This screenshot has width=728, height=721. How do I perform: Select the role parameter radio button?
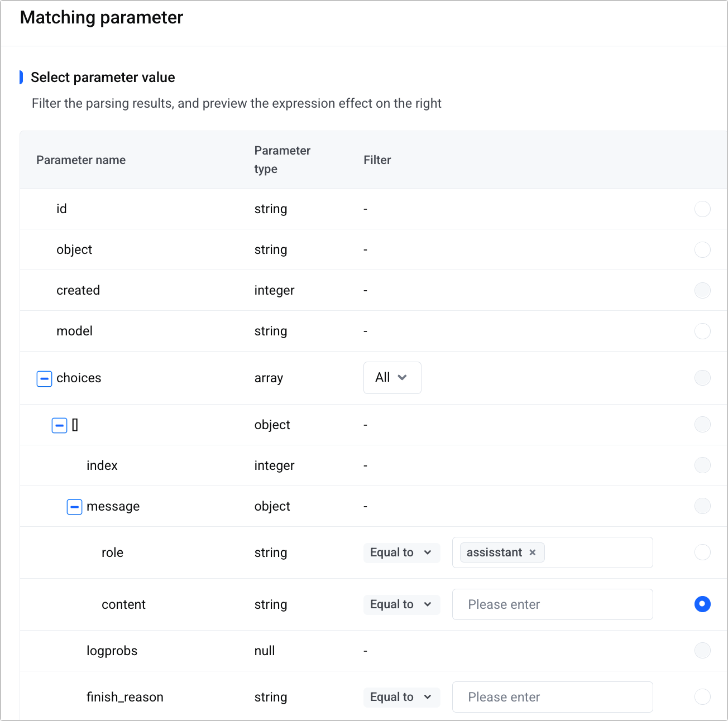pyautogui.click(x=702, y=552)
